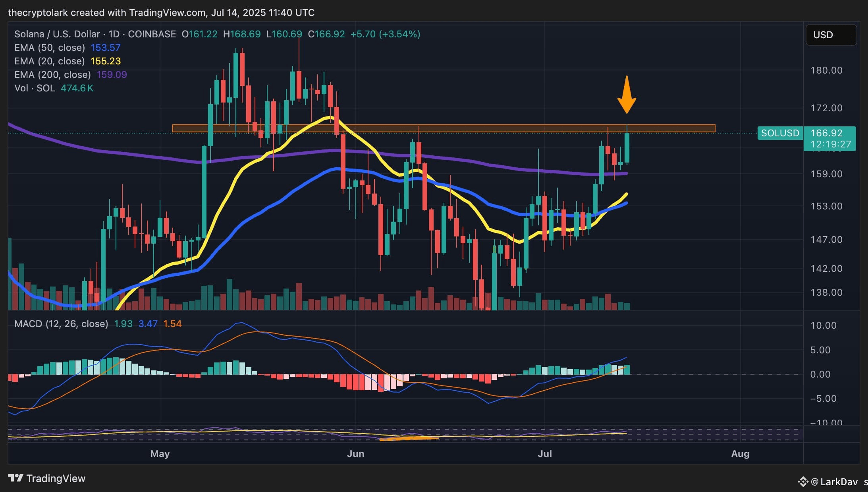Screen dimensions: 868x492
Task: Click the EMA 50 value 153.57
Action: pos(106,48)
